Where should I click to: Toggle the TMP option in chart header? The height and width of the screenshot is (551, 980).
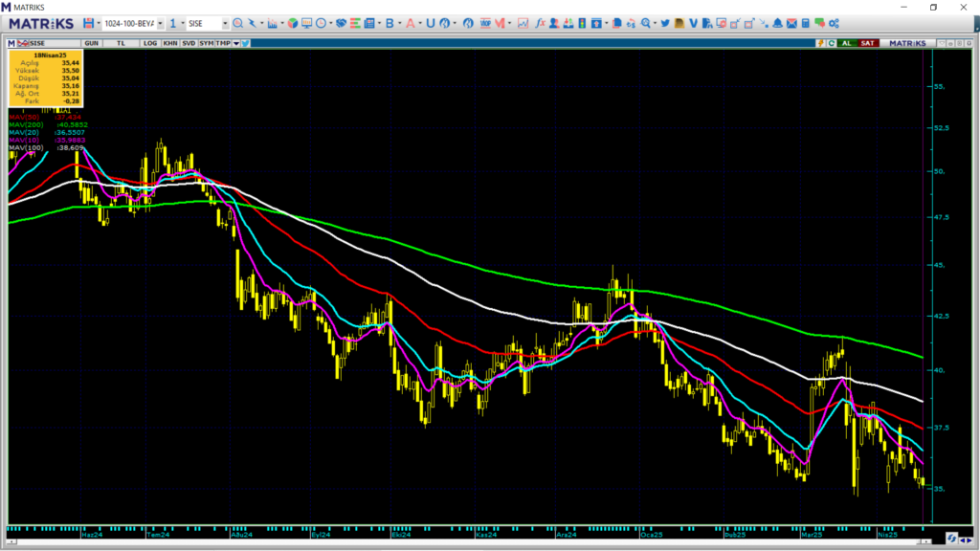pyautogui.click(x=223, y=43)
